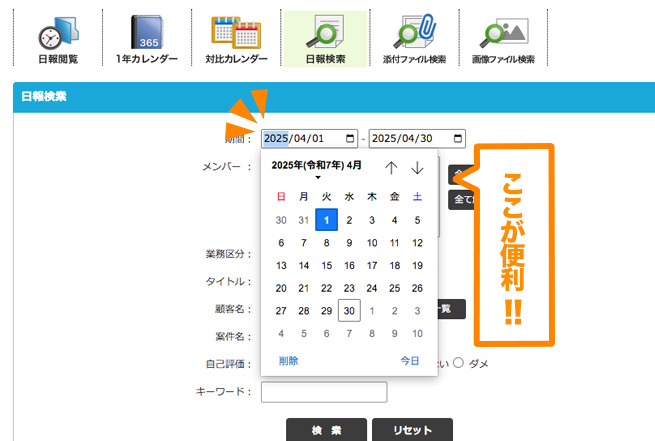
Task: Click calendar icon in start date field
Action: pos(350,138)
